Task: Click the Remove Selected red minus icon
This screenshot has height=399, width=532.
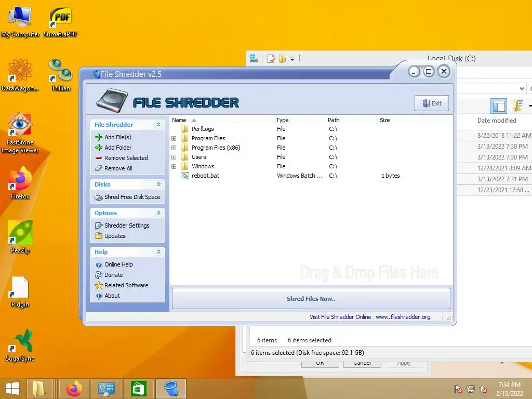Action: pyautogui.click(x=99, y=158)
